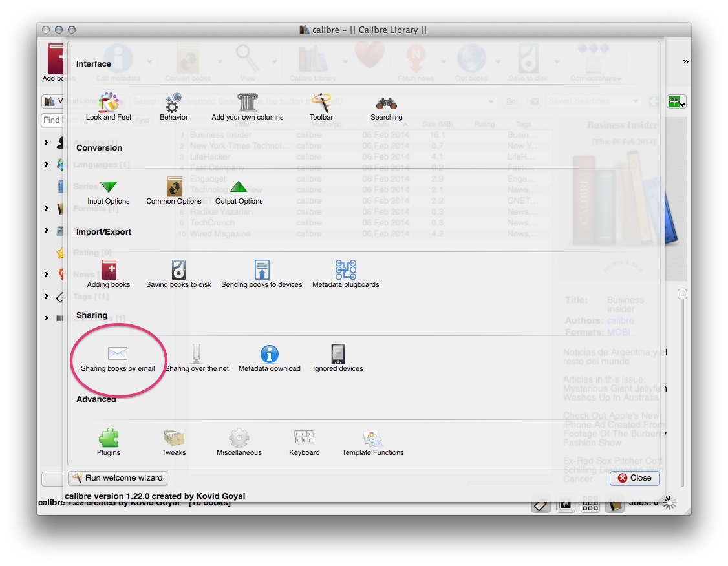Viewport: 728px width, 566px height.
Task: Open Keyboard shortcuts preferences
Action: tap(304, 442)
